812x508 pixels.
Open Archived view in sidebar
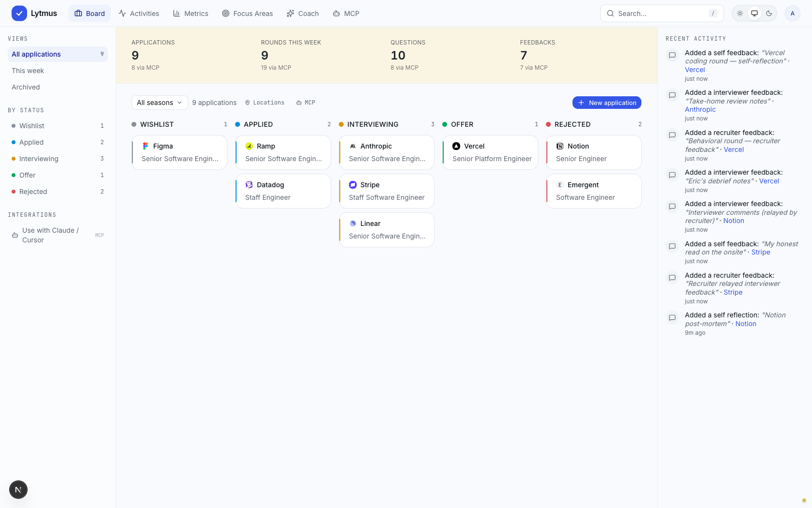[58, 87]
